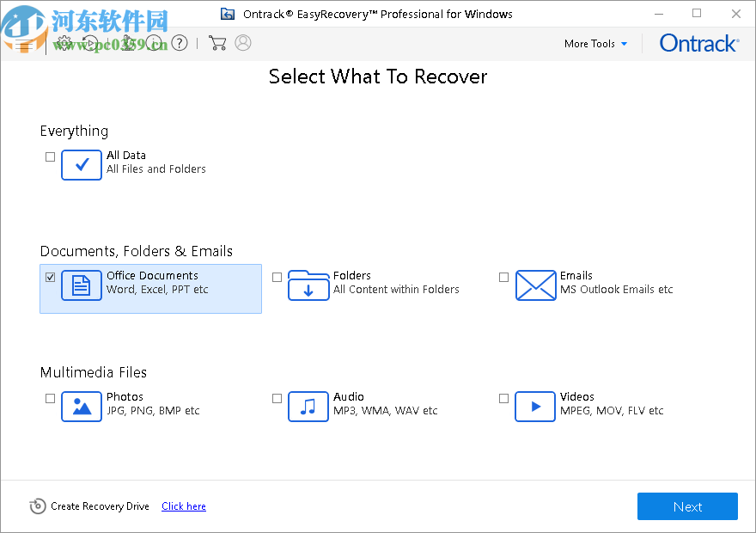The height and width of the screenshot is (533, 756).
Task: Select the All Data blue checkmark icon
Action: [82, 165]
